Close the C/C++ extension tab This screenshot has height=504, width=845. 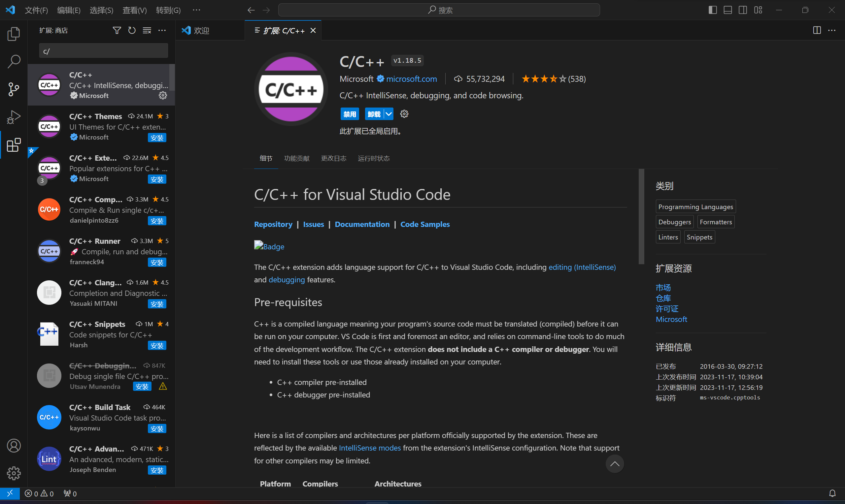[313, 31]
